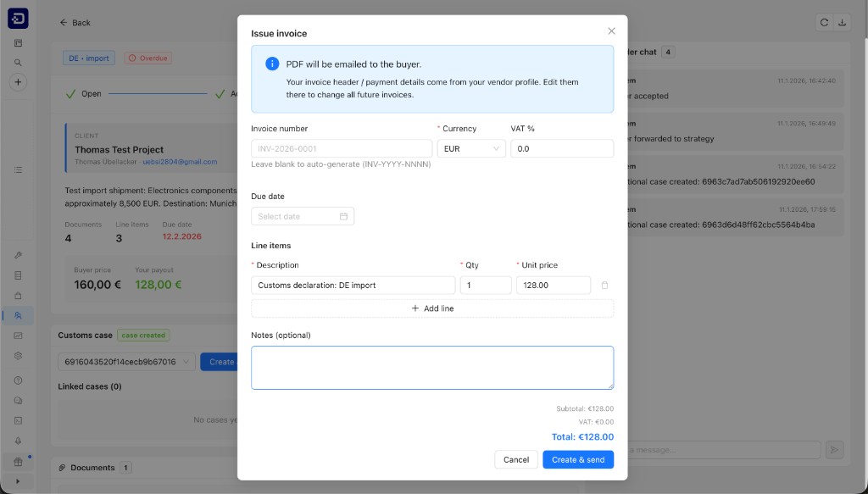868x494 pixels.
Task: Click Create & send
Action: (578, 459)
